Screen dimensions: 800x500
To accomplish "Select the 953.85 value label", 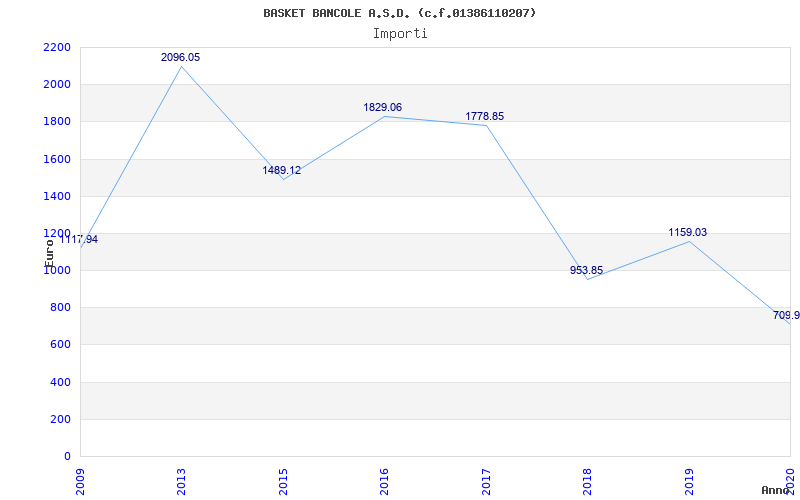I will pos(586,270).
